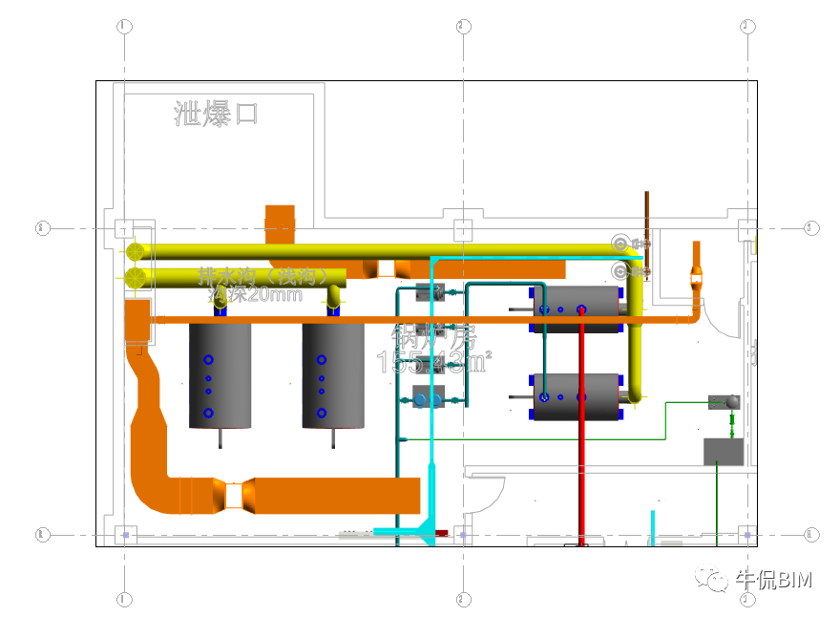Viewport: 840px width, 617px height.
Task: Click the 锅炉房 room name label
Action: coord(434,336)
